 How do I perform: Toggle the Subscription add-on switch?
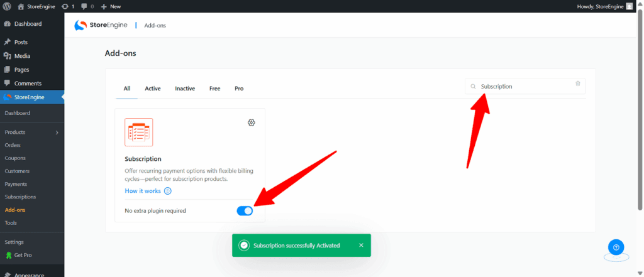coord(245,211)
